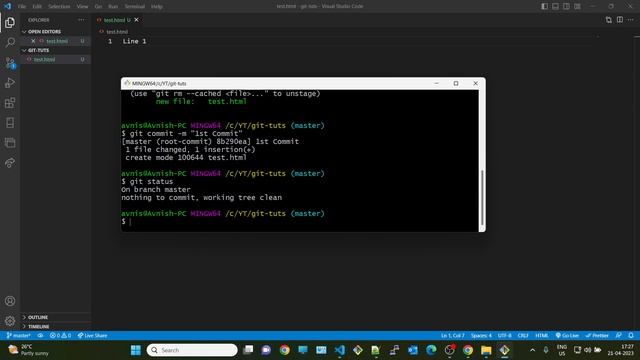This screenshot has height=360, width=640.
Task: Show hidden system tray icons
Action: pos(532,350)
